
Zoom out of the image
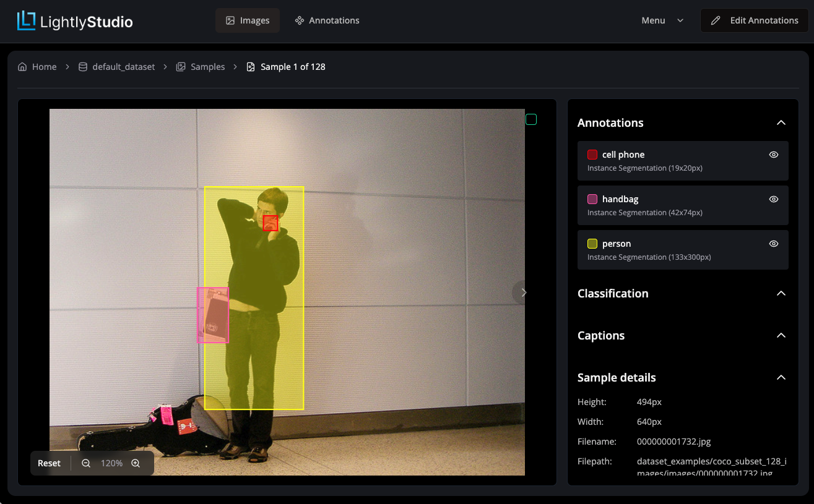click(86, 463)
